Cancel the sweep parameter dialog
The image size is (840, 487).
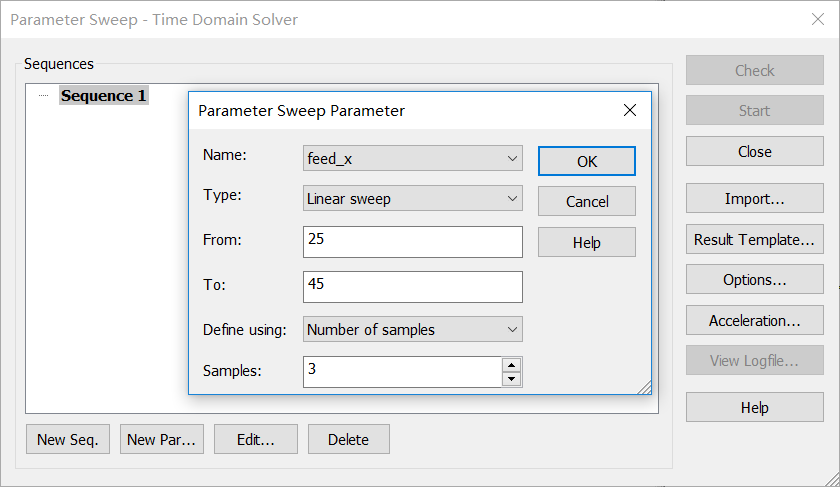tap(587, 201)
